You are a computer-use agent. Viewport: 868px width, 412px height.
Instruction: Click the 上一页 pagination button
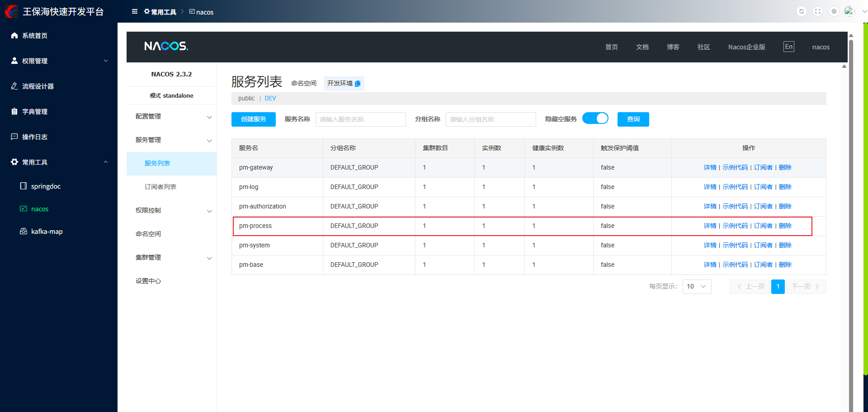click(750, 286)
